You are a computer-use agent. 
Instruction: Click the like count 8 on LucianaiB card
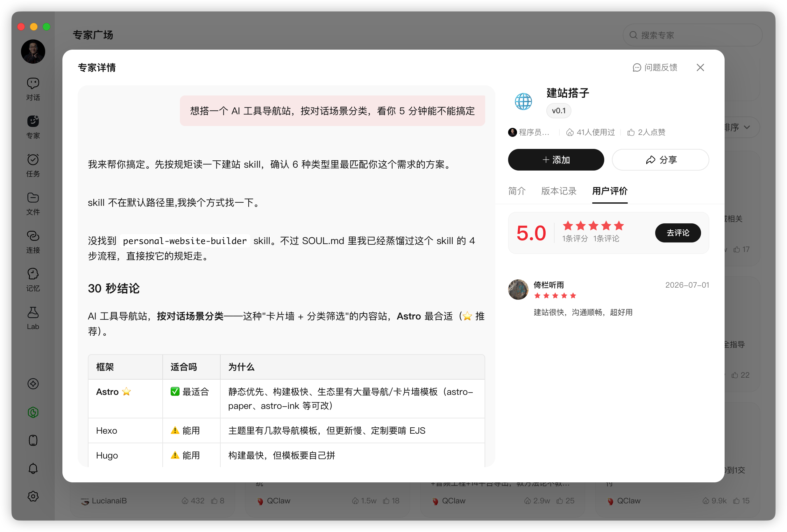(217, 500)
